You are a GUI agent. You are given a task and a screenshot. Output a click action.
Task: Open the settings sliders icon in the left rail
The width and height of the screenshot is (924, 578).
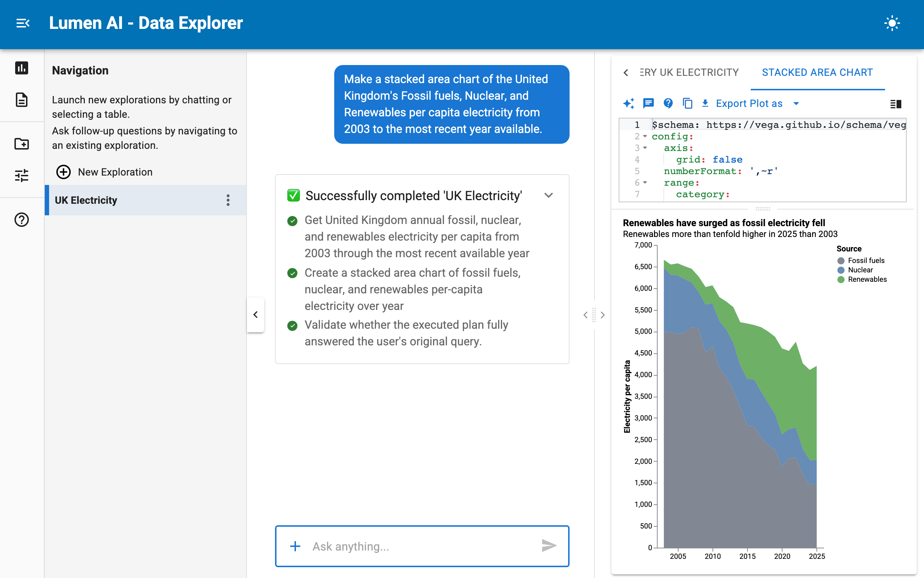[22, 176]
